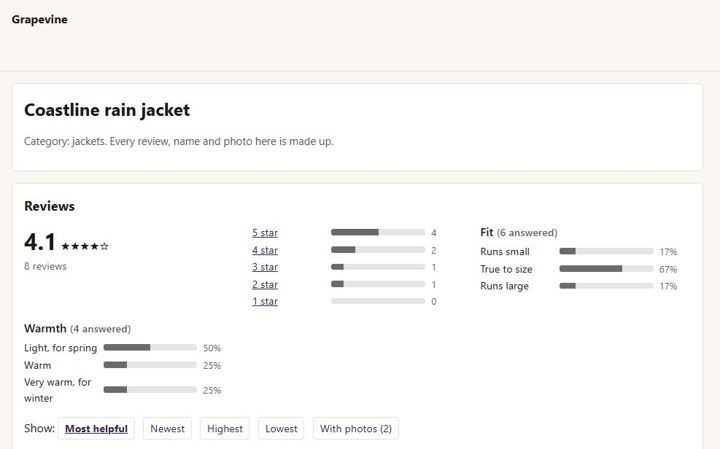Sort reviews by Newest
This screenshot has height=449, width=720.
click(167, 428)
